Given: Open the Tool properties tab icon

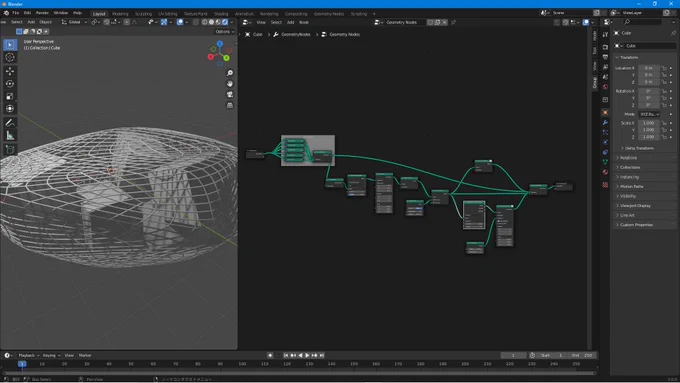Looking at the screenshot, I should (605, 34).
